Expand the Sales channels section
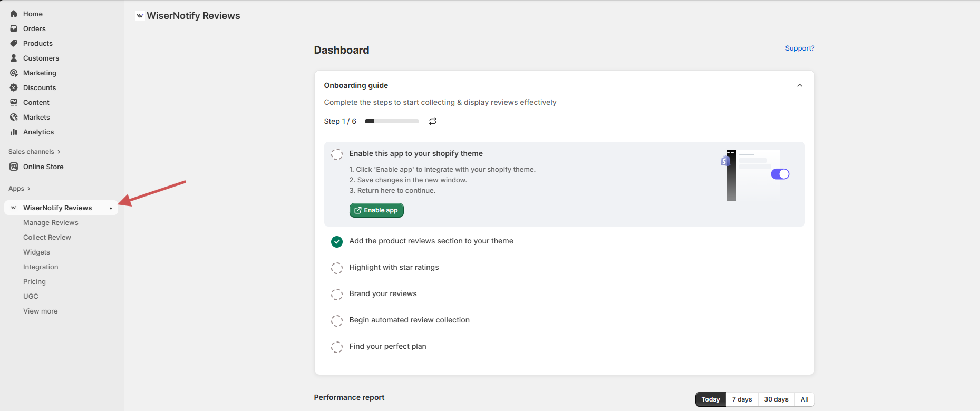The width and height of the screenshot is (980, 411). [59, 152]
